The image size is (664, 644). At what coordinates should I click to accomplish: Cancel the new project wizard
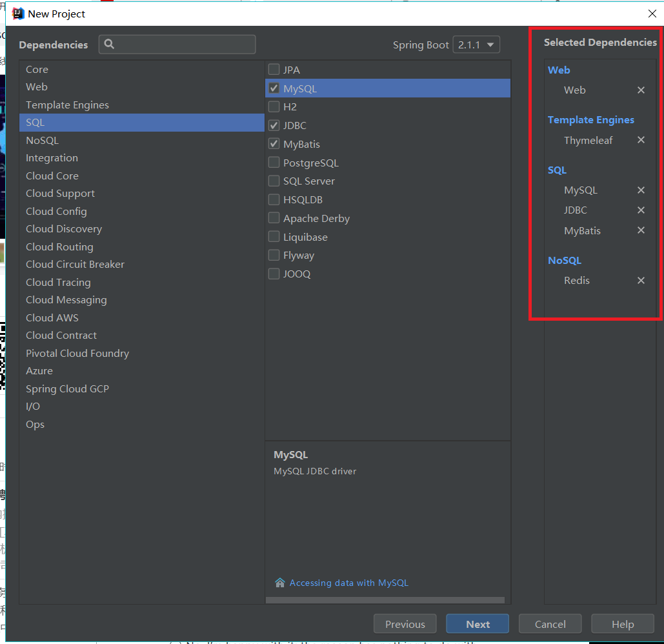click(550, 624)
